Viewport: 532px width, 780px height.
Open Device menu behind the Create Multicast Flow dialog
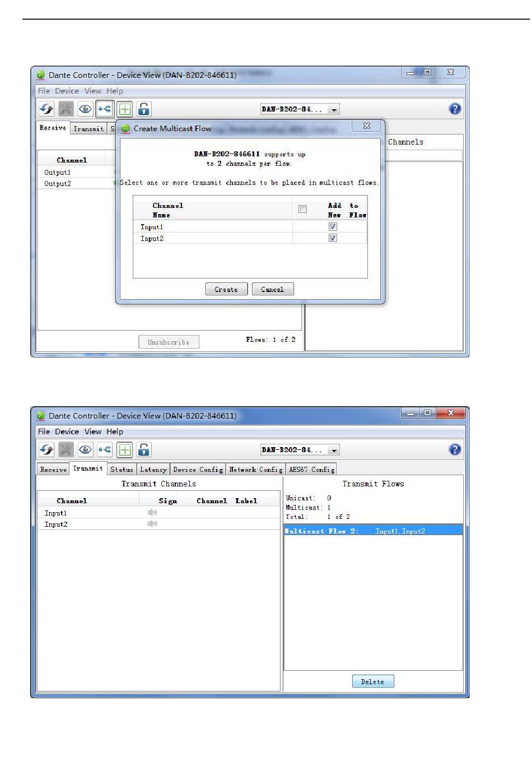[67, 91]
